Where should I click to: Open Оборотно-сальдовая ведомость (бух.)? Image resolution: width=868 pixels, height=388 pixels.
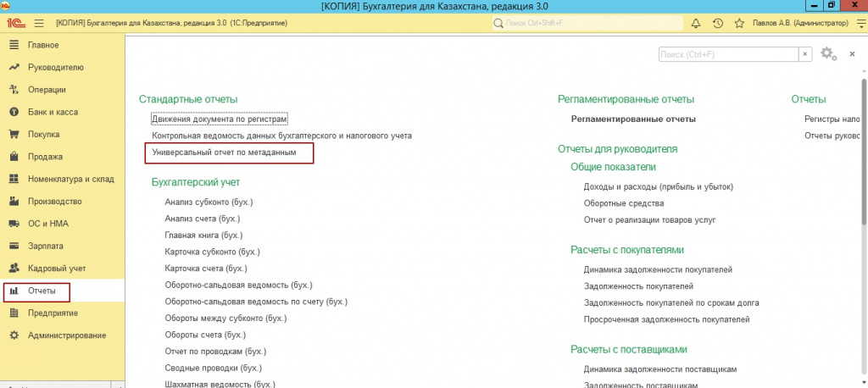tap(238, 285)
